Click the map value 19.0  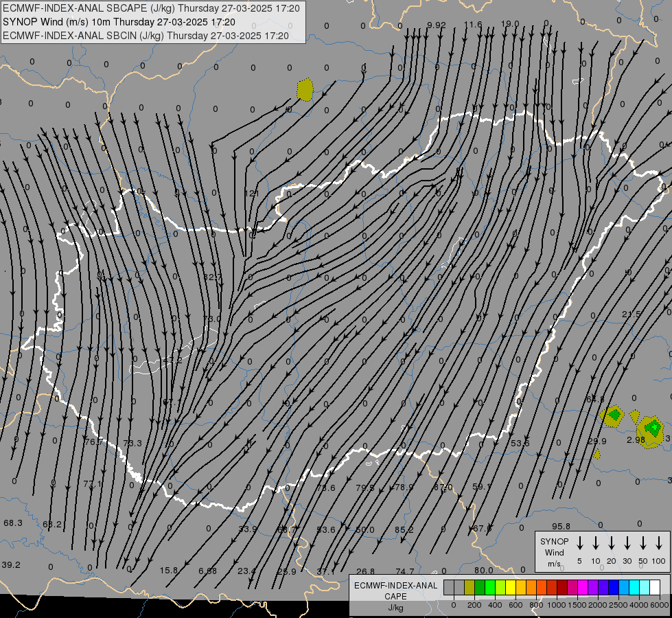click(x=510, y=23)
